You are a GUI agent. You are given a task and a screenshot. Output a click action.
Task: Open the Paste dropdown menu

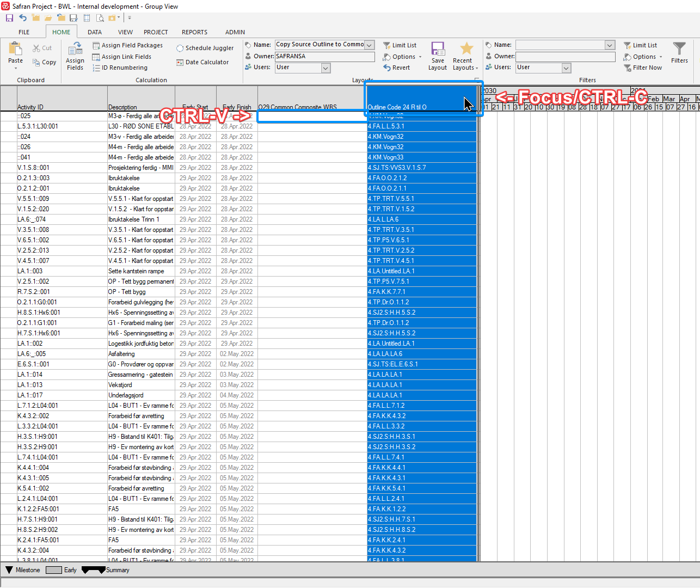(x=15, y=68)
